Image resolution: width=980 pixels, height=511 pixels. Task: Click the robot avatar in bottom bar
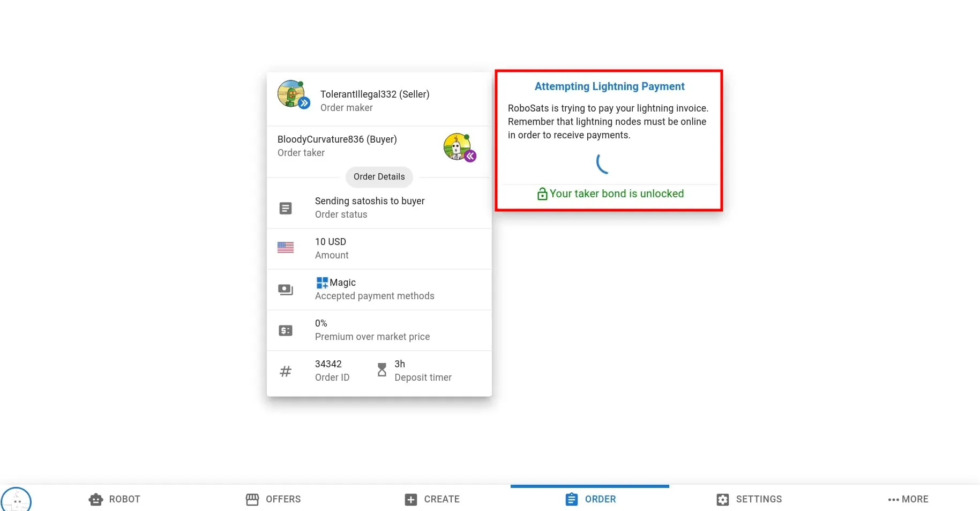click(16, 500)
